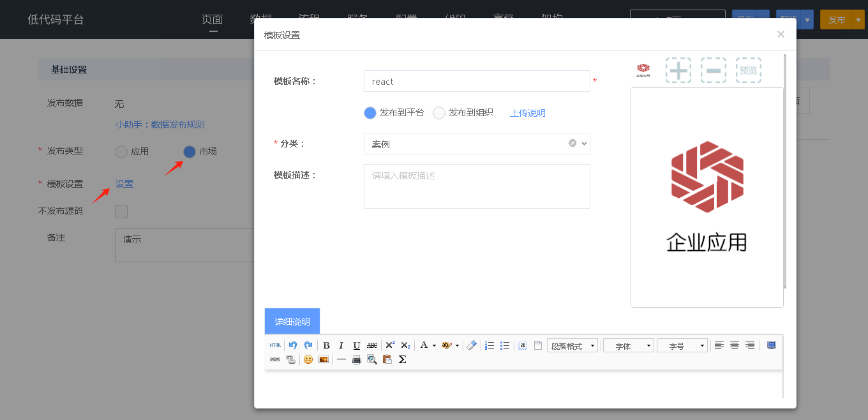Close the 模板设置 dialog

pyautogui.click(x=781, y=34)
